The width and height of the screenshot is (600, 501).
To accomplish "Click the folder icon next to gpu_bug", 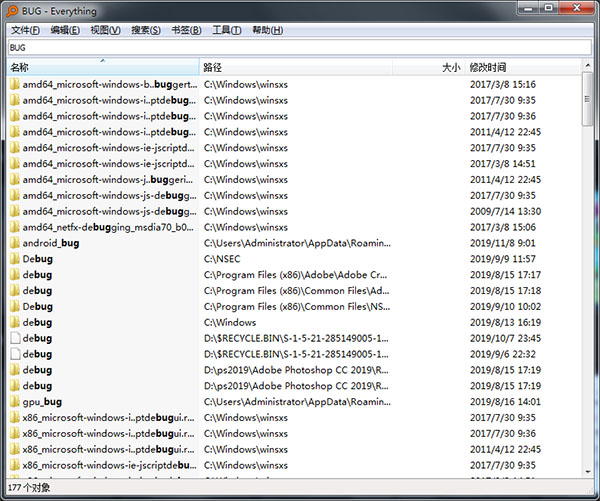I will (14, 402).
